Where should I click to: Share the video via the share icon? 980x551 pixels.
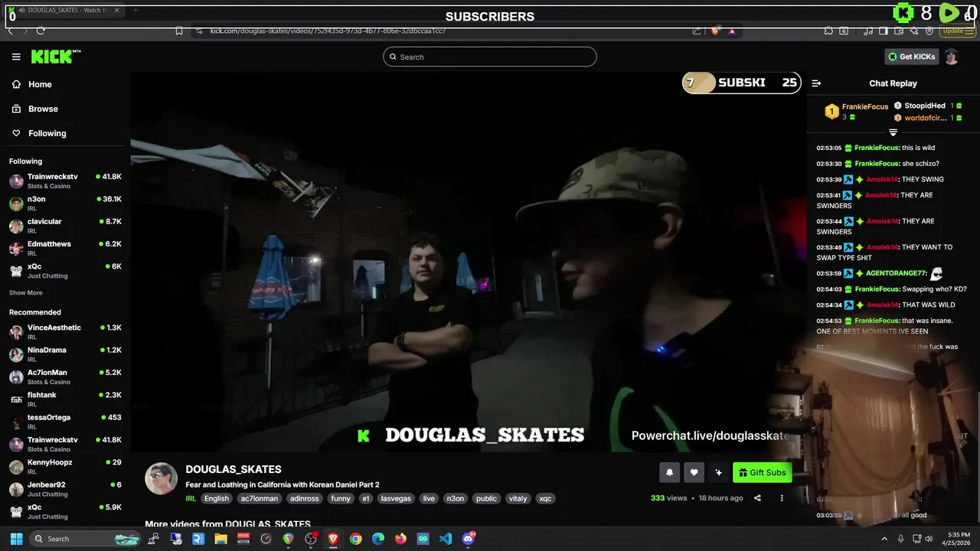pos(757,498)
